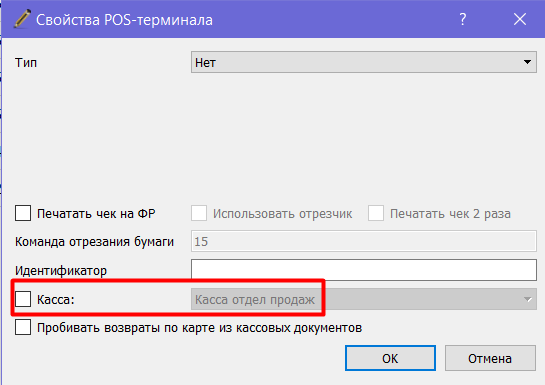The image size is (545, 385).
Task: Open the Касса отдел продаж dropdown
Action: click(x=364, y=299)
